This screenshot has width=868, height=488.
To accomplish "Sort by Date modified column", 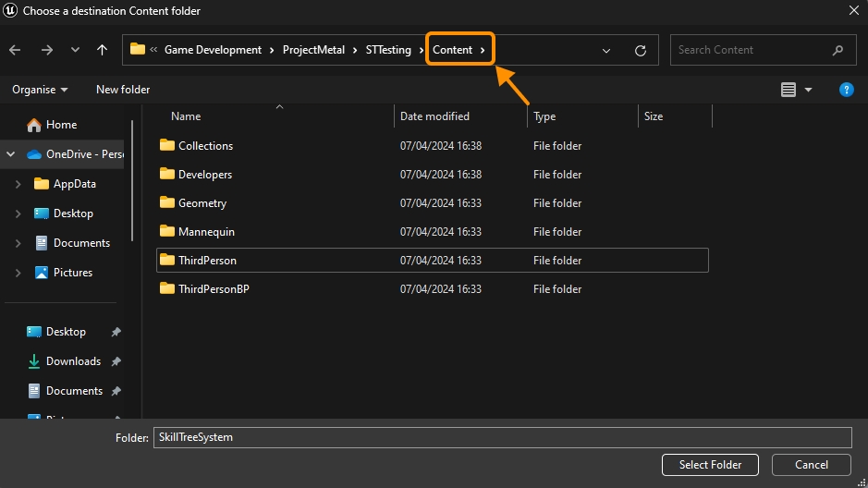I will pos(434,116).
